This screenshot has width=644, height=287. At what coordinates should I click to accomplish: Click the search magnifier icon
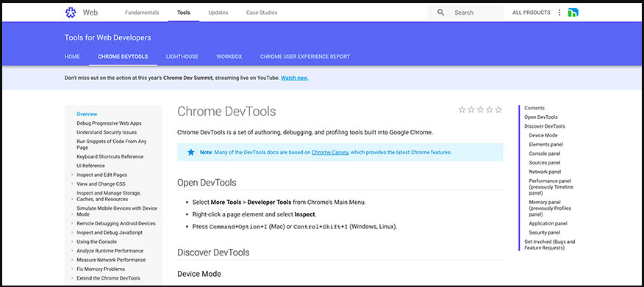(440, 12)
